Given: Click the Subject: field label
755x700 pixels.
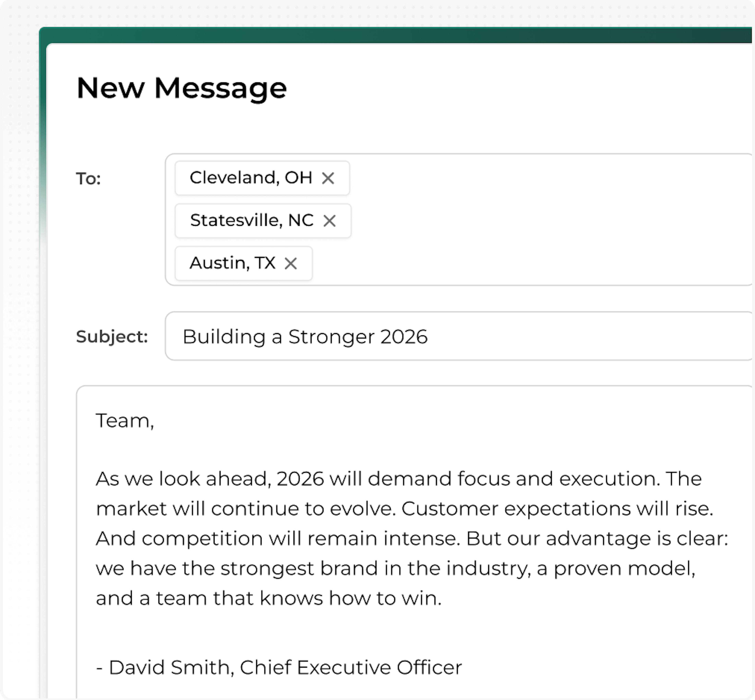Looking at the screenshot, I should [112, 336].
